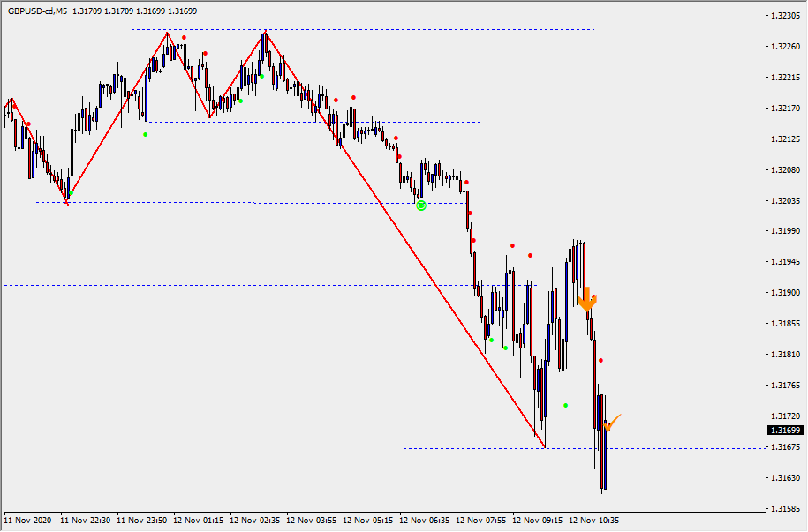
Task: Click the green circled marker near 1.32035
Action: pos(421,205)
